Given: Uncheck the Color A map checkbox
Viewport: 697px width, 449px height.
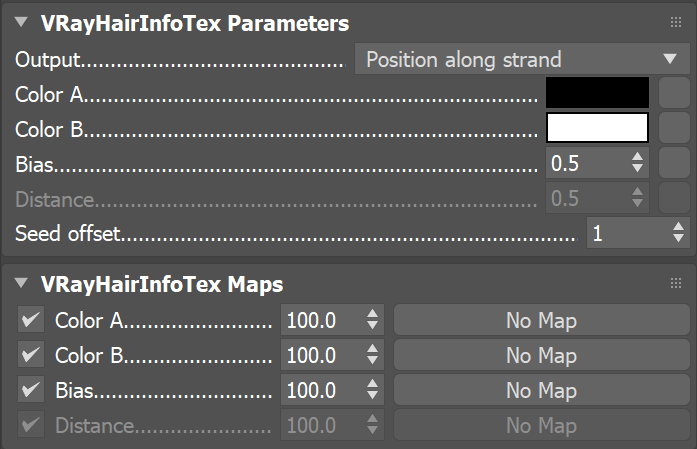Looking at the screenshot, I should pyautogui.click(x=31, y=319).
